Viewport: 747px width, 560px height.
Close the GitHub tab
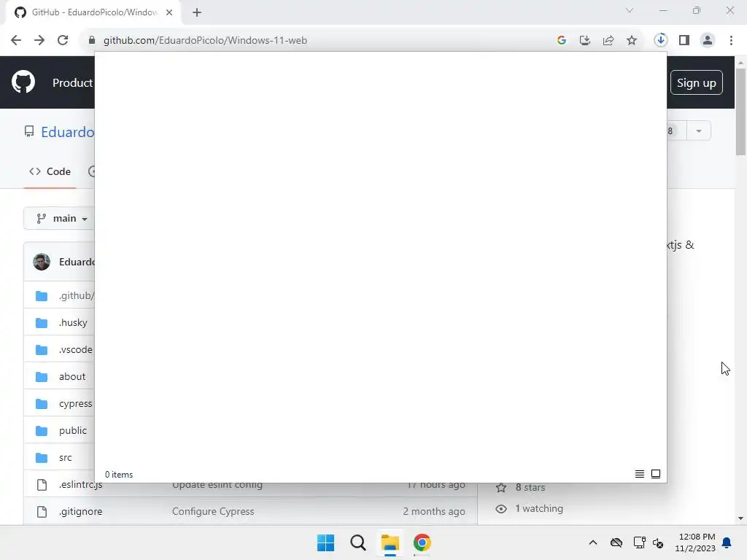point(169,12)
